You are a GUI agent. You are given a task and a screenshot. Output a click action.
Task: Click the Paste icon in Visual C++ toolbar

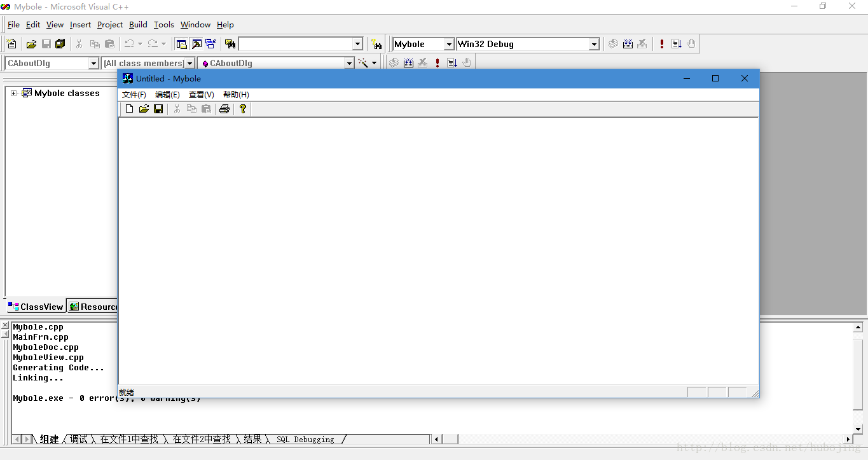click(x=109, y=44)
